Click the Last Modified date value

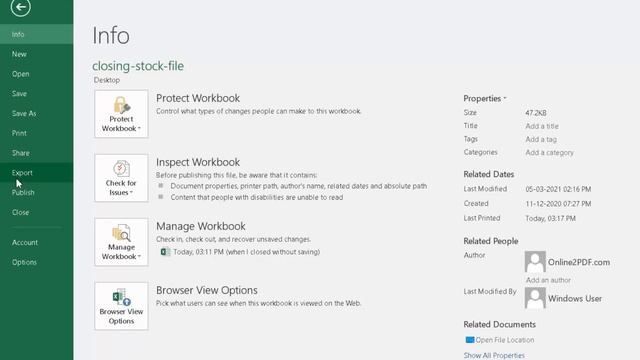point(558,189)
